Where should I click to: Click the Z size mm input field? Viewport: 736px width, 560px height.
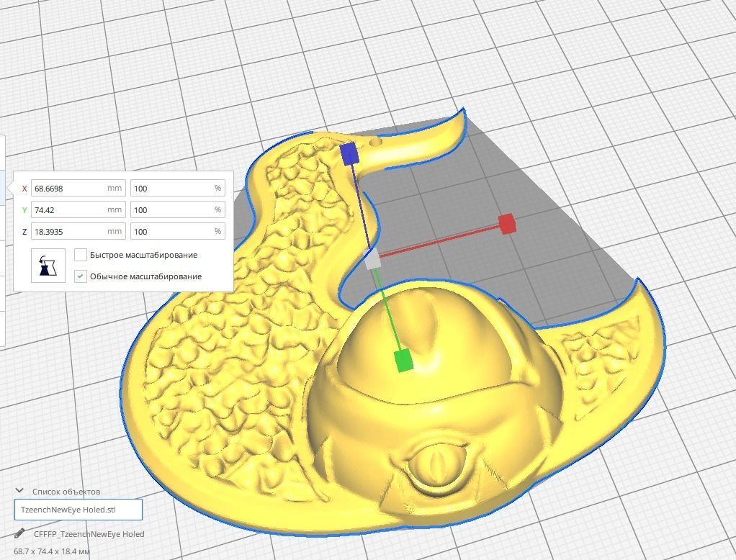pos(78,231)
